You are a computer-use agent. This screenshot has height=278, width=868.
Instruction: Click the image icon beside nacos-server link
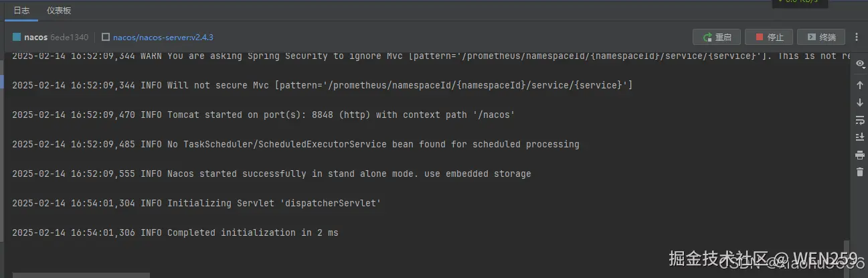[x=106, y=38]
